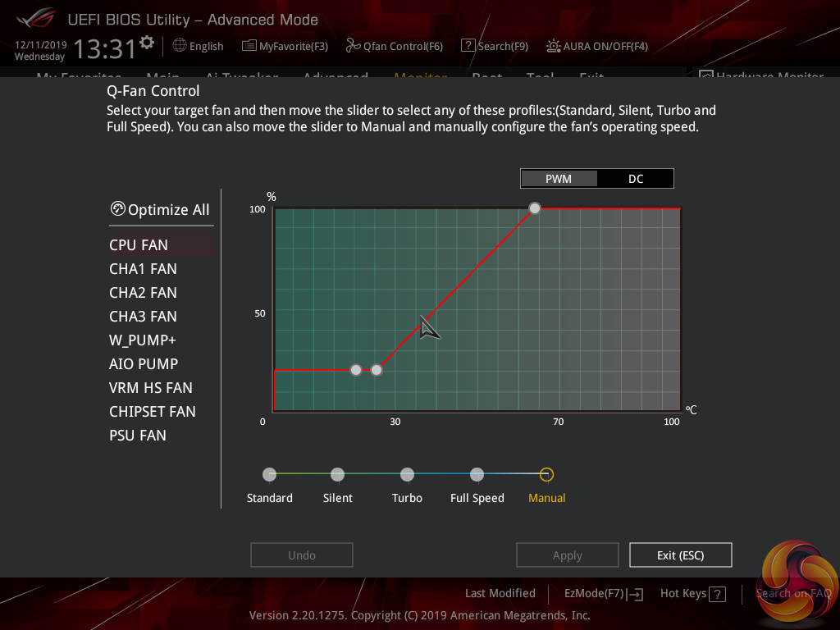The image size is (840, 630).
Task: Click the Optimize All gauge icon
Action: 118,208
